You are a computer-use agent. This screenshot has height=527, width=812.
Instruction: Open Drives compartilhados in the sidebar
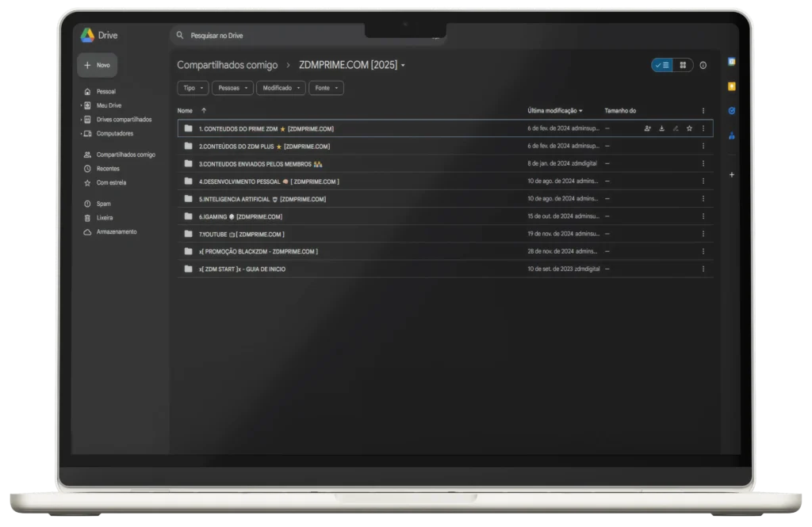124,120
